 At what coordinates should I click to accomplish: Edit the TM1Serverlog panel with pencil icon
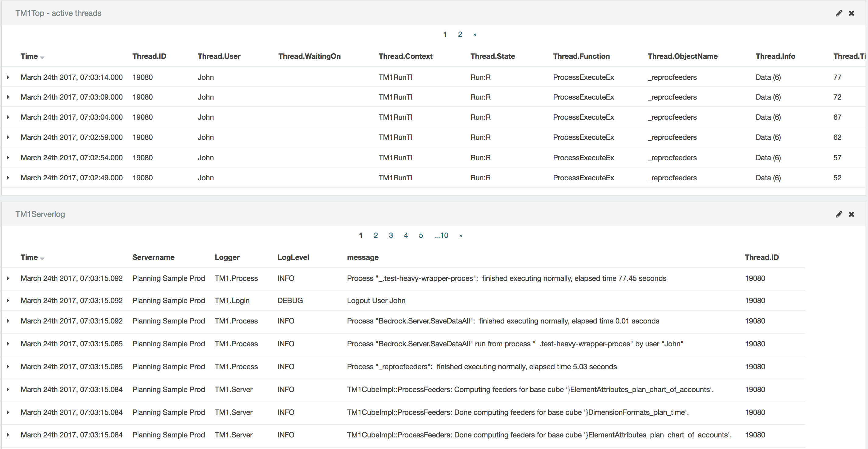[x=839, y=214]
